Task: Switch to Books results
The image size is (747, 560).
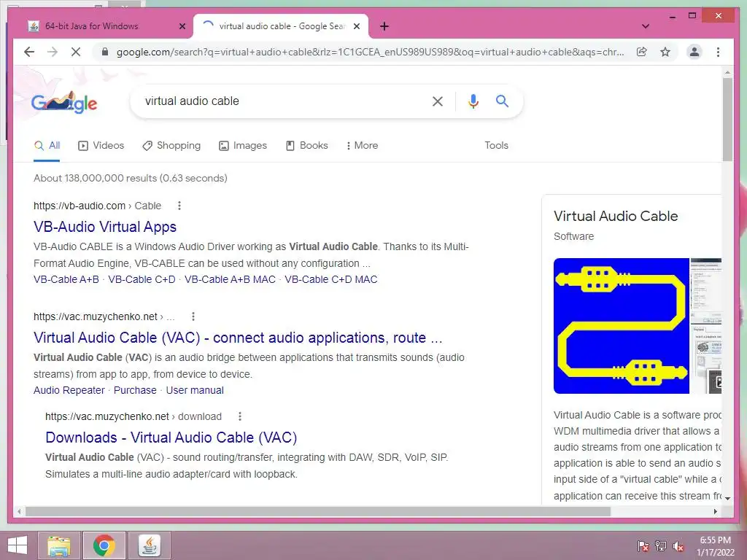Action: (x=307, y=145)
